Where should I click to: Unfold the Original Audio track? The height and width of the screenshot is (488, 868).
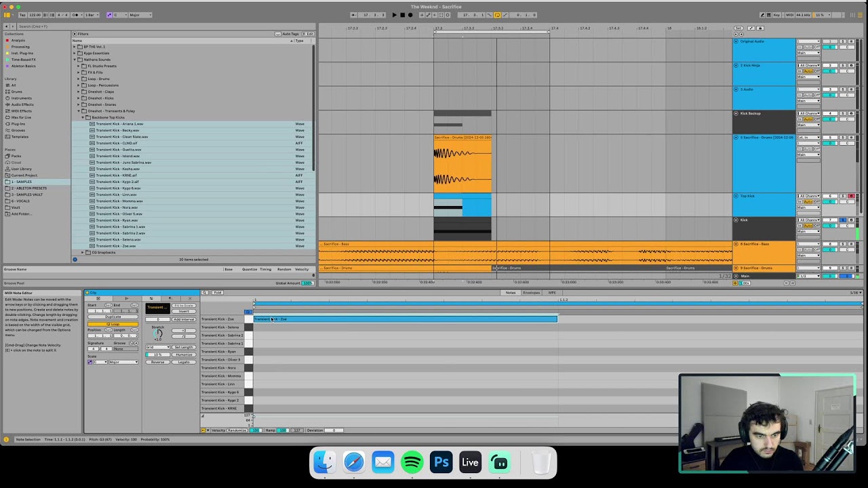(736, 41)
